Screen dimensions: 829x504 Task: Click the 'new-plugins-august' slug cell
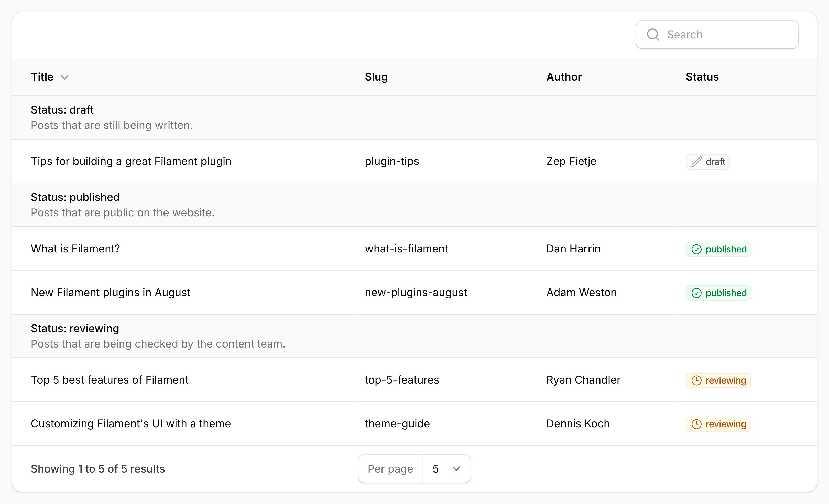416,293
